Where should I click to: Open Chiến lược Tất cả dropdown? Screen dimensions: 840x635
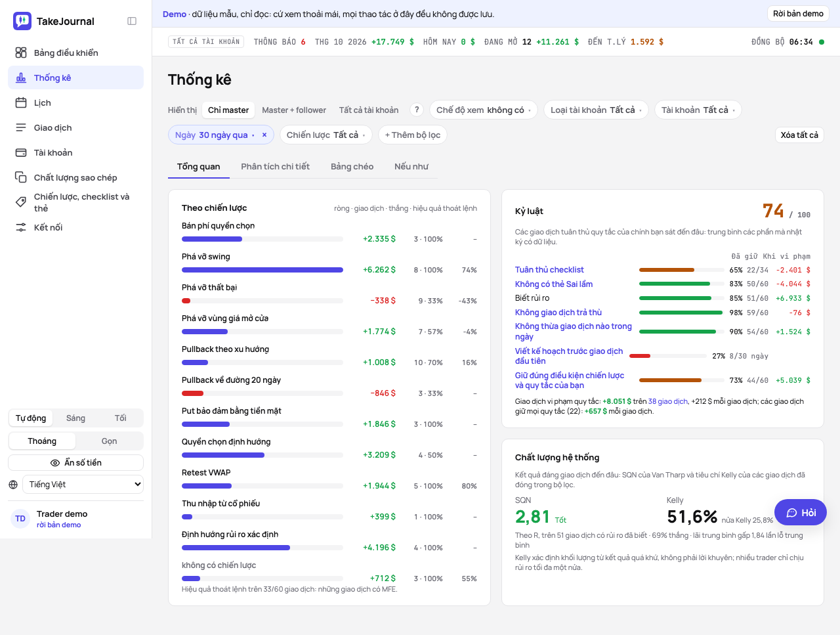(326, 135)
